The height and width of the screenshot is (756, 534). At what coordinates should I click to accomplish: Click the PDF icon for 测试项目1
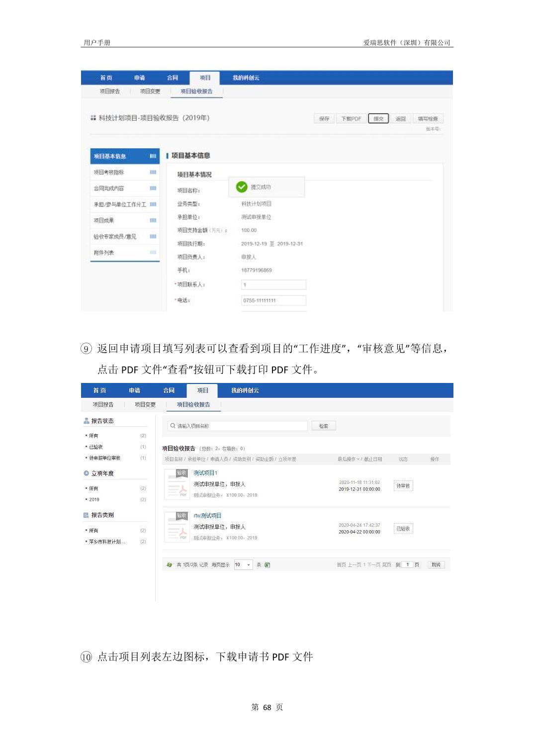[176, 484]
